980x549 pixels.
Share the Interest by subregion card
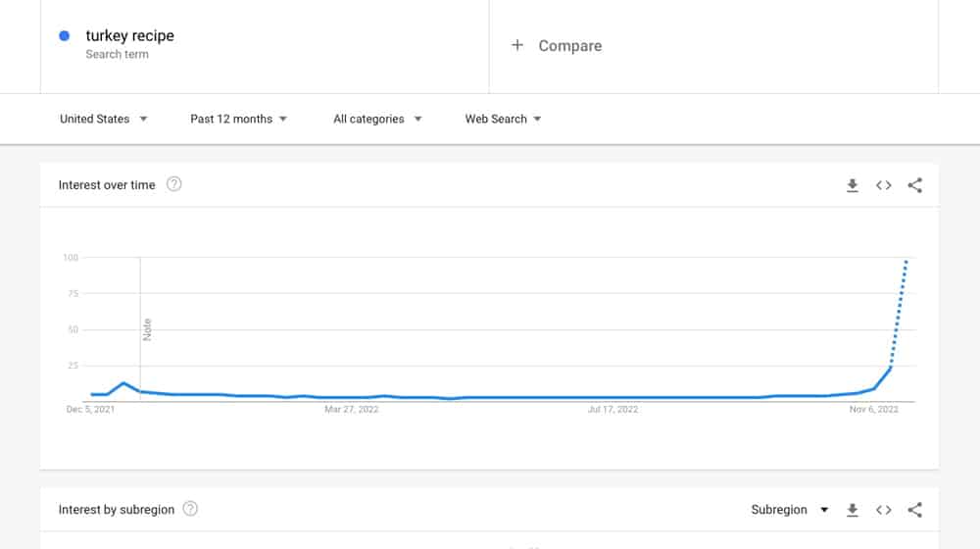click(915, 510)
